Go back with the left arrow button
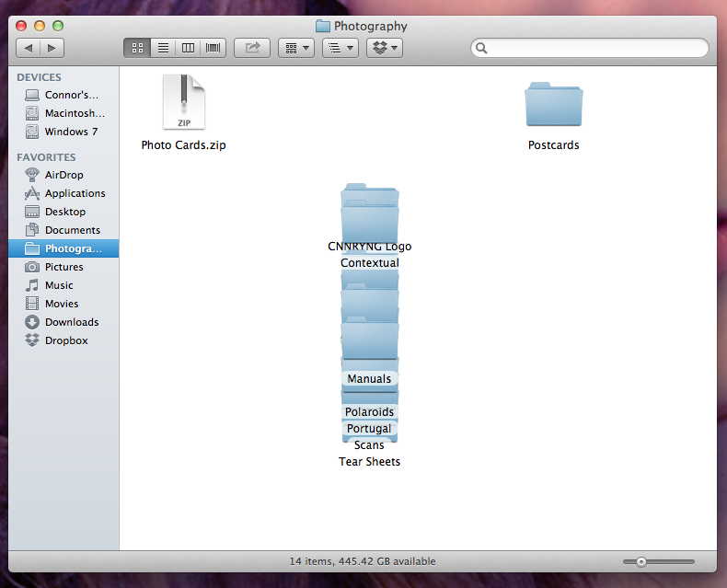The image size is (727, 588). 29,48
